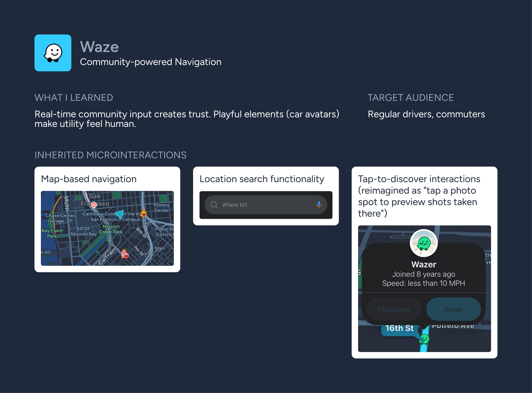532x393 pixels.
Task: Tap the red road-closure pin on map
Action: point(94,204)
